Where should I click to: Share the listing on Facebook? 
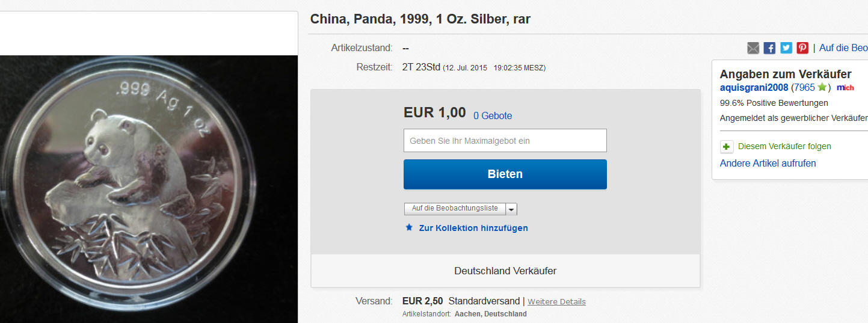pos(769,48)
